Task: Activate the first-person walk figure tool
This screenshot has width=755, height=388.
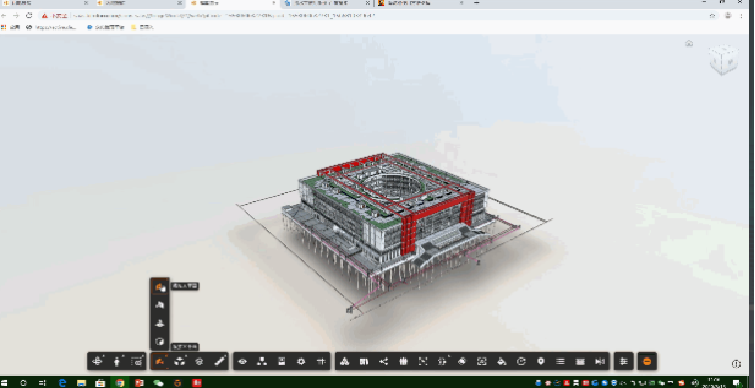Action: [x=117, y=361]
